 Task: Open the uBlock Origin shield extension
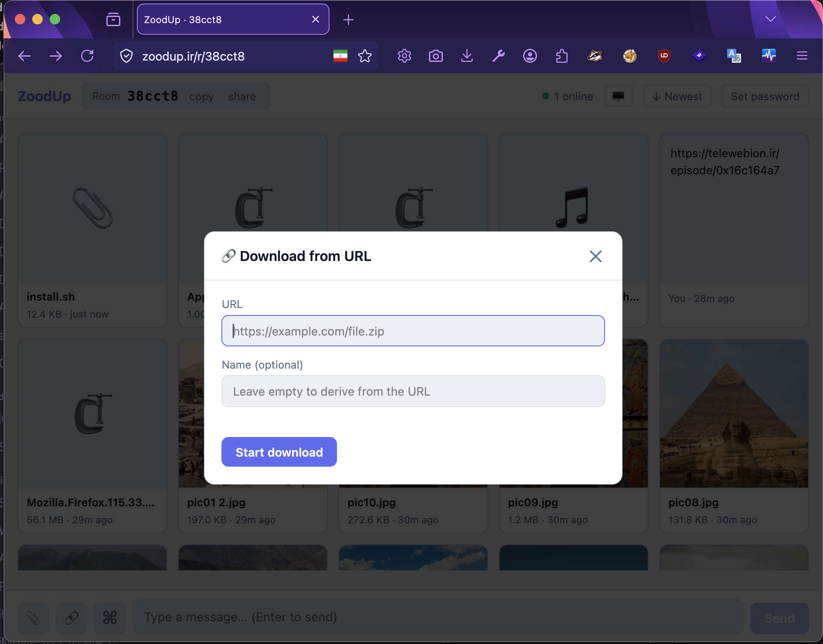pyautogui.click(x=664, y=56)
